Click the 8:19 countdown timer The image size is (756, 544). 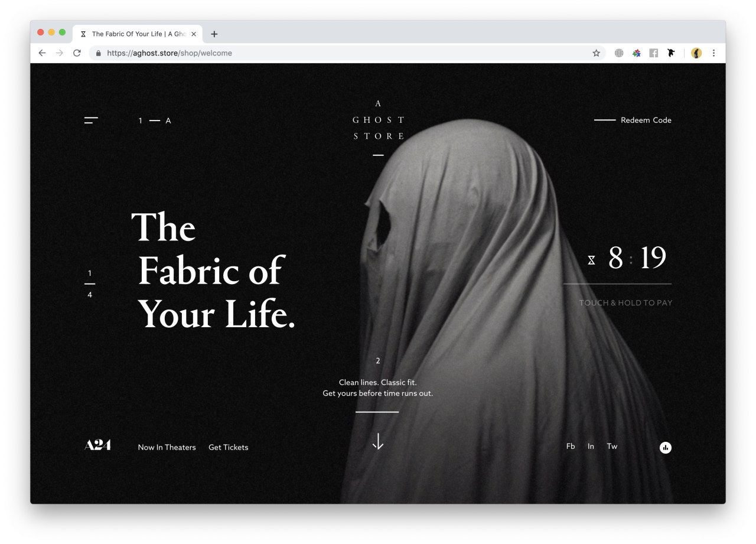tap(637, 258)
